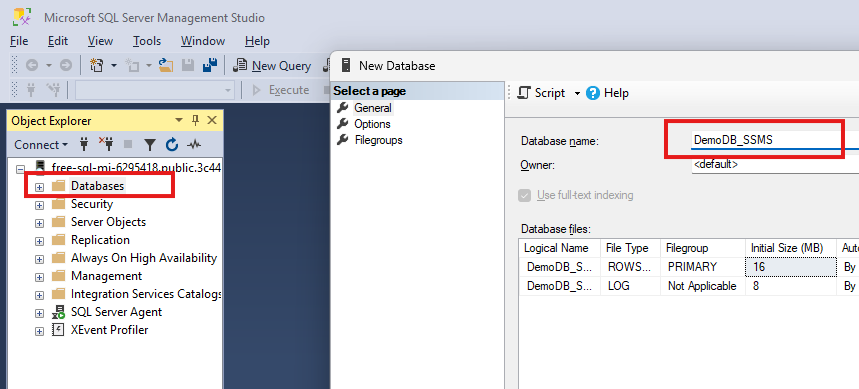Open the View menu

pyautogui.click(x=100, y=41)
